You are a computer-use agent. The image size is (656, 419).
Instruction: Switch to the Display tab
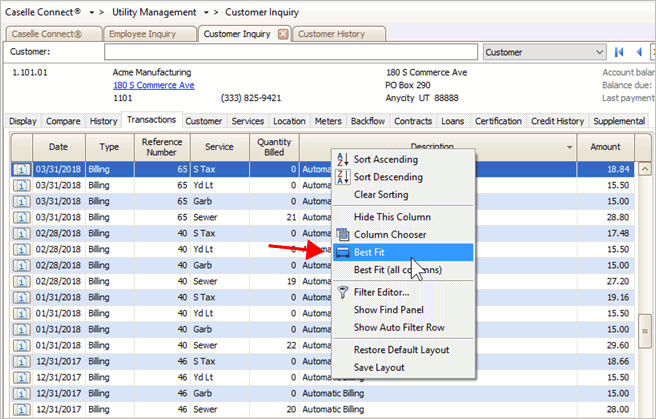pyautogui.click(x=23, y=121)
